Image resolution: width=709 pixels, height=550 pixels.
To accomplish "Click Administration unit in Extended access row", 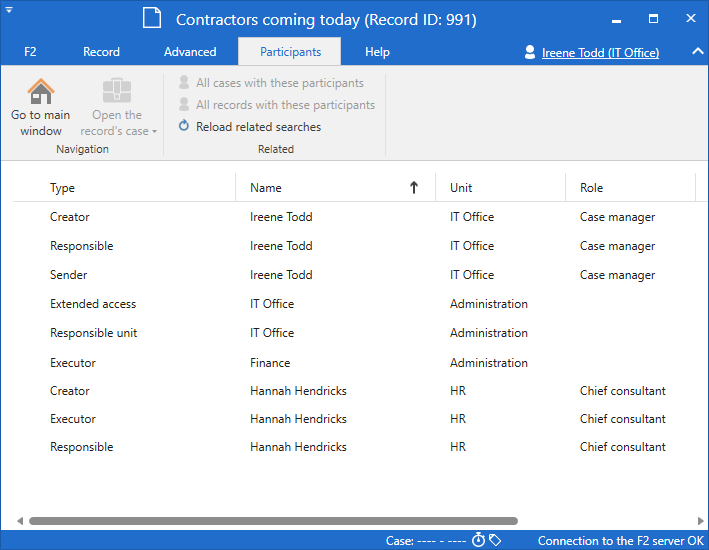I will click(489, 304).
